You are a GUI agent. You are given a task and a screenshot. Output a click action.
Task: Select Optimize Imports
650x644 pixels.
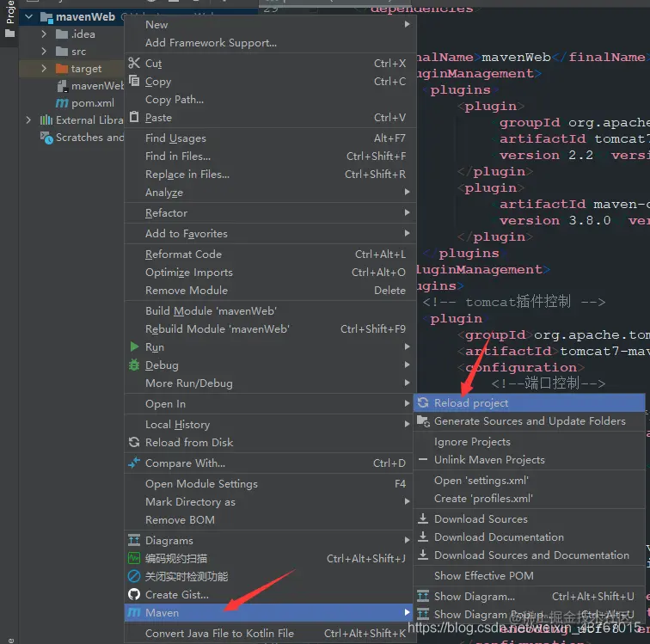[269, 272]
